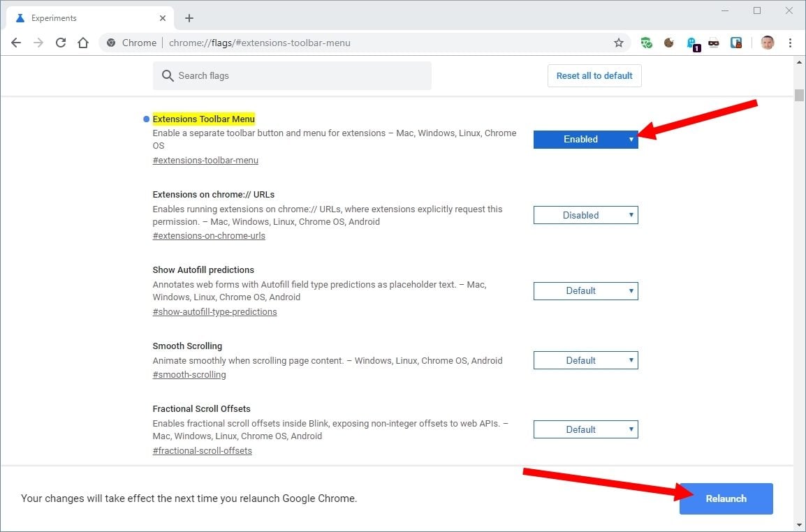Screen dimensions: 806x532
Task: Follow the #extensions-toolbar-menu link
Action: click(x=205, y=161)
